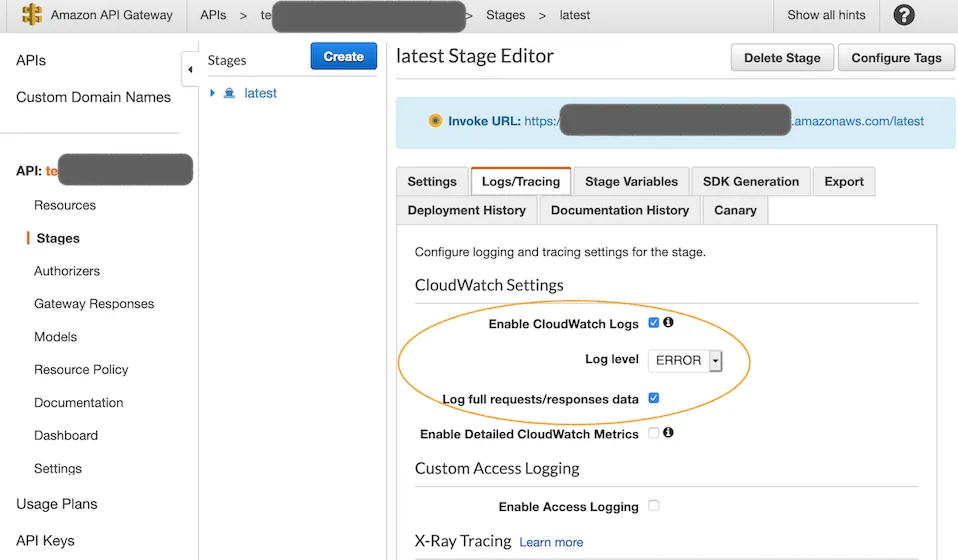The image size is (958, 560).
Task: Click latest in the breadcrumb
Action: point(575,15)
